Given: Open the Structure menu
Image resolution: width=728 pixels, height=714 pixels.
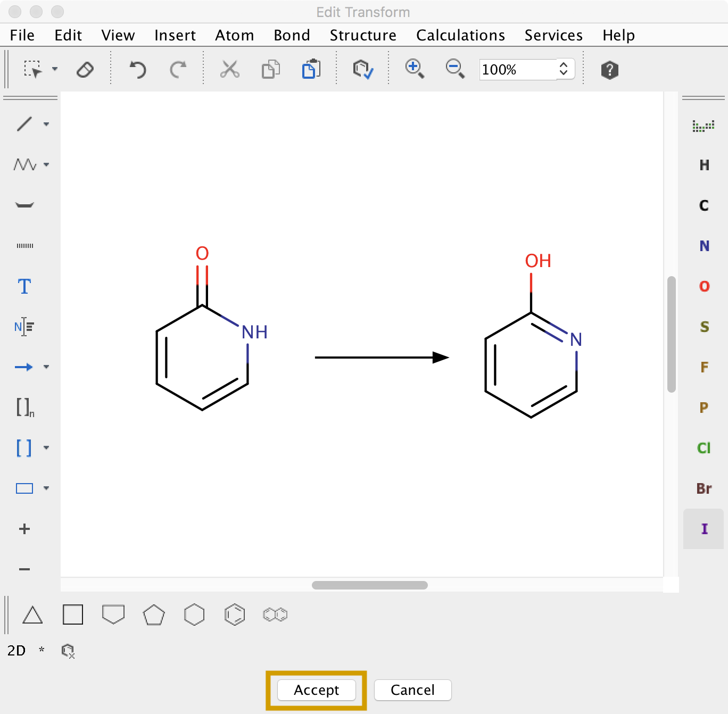Looking at the screenshot, I should [363, 35].
